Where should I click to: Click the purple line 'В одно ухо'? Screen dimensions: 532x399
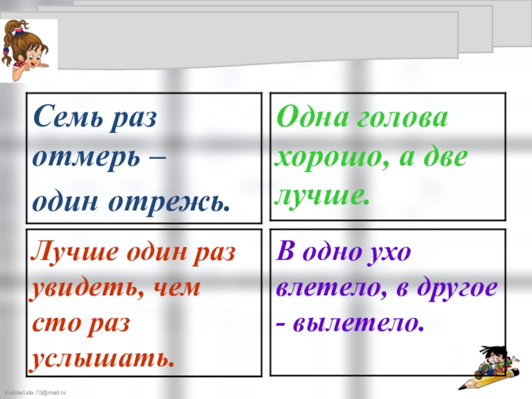pyautogui.click(x=343, y=252)
